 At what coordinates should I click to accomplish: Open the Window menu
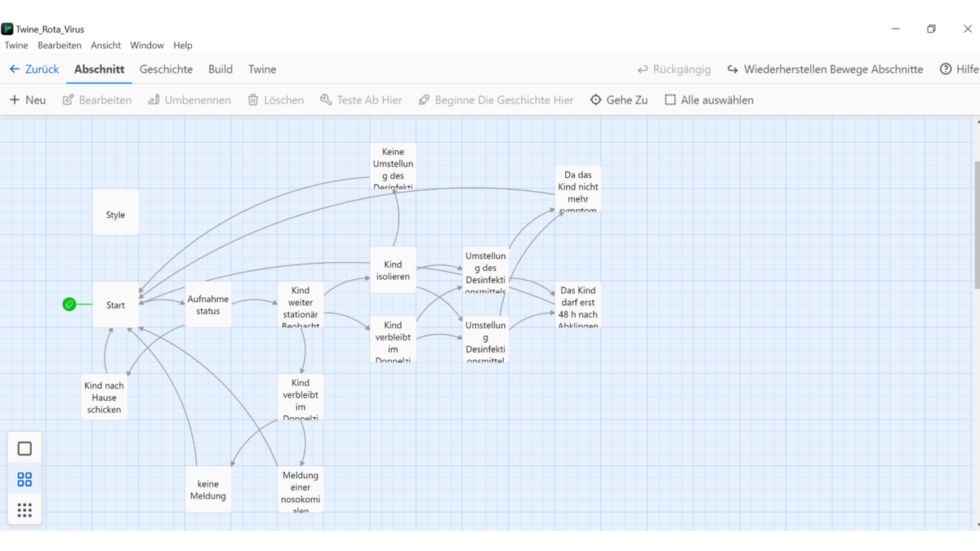coord(147,45)
